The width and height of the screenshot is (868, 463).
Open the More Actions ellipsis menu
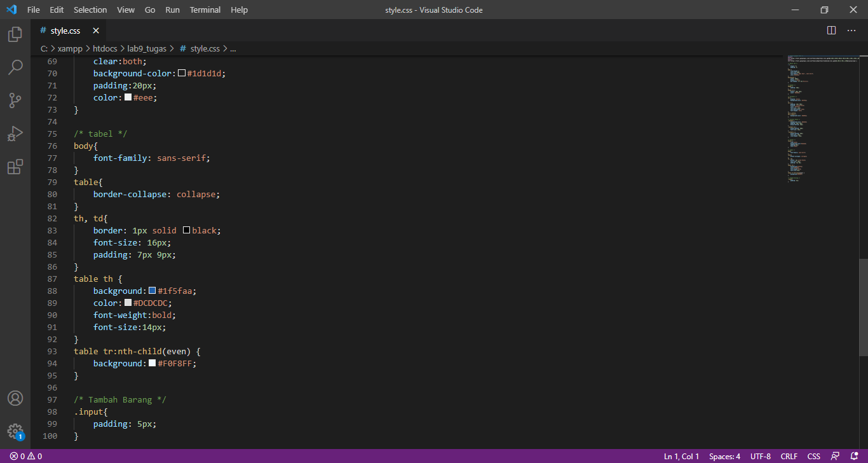click(x=851, y=30)
